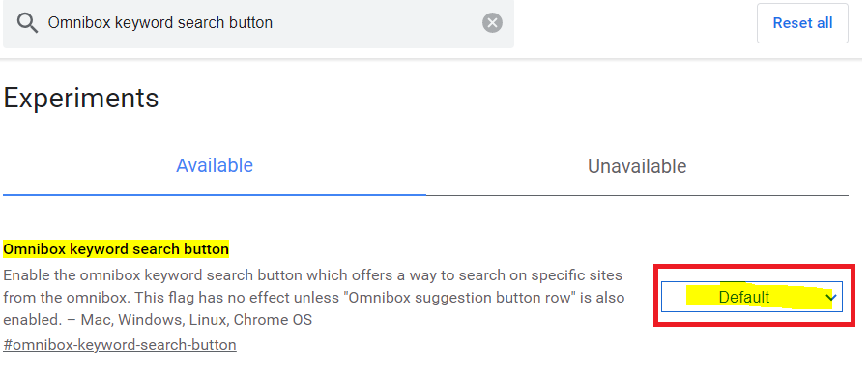Click the blue underline beneath the Available tab
This screenshot has width=868, height=375.
point(215,195)
